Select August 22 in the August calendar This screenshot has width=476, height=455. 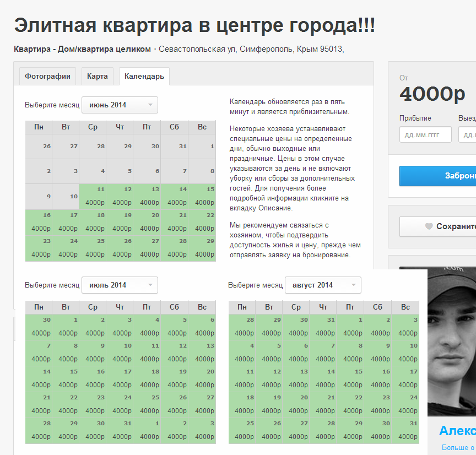(350, 405)
